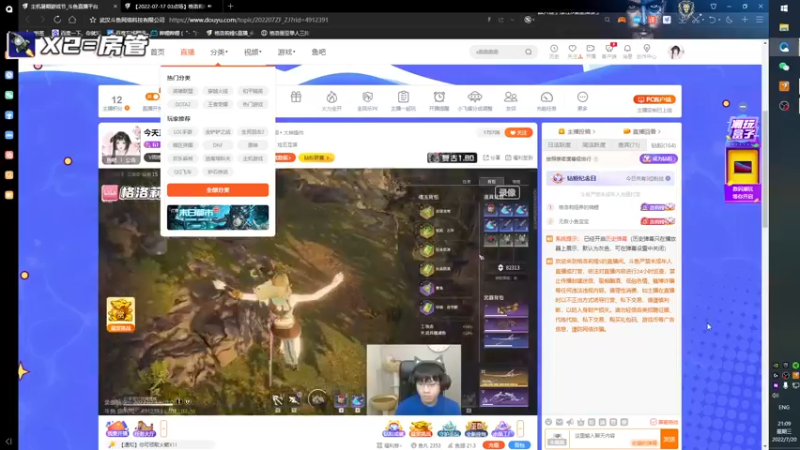This screenshot has height=450, width=800.
Task: Switch to the 周活跃度 tab
Action: [594, 145]
